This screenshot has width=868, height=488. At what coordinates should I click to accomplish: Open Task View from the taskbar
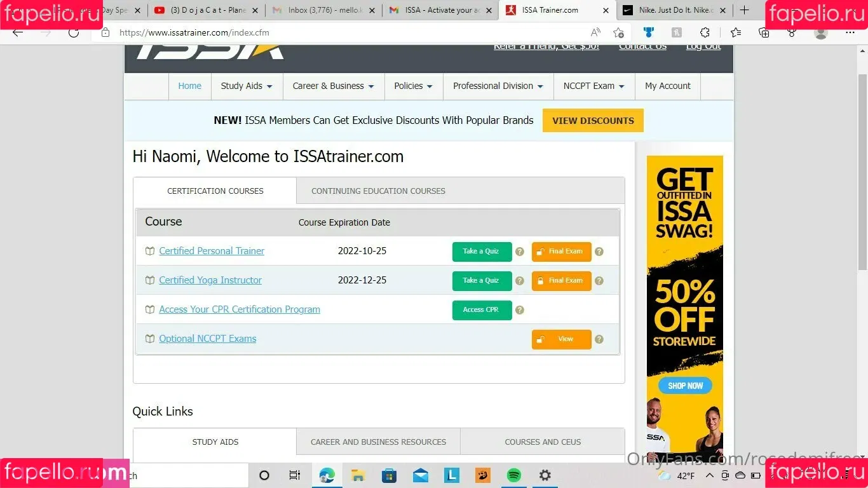(295, 475)
